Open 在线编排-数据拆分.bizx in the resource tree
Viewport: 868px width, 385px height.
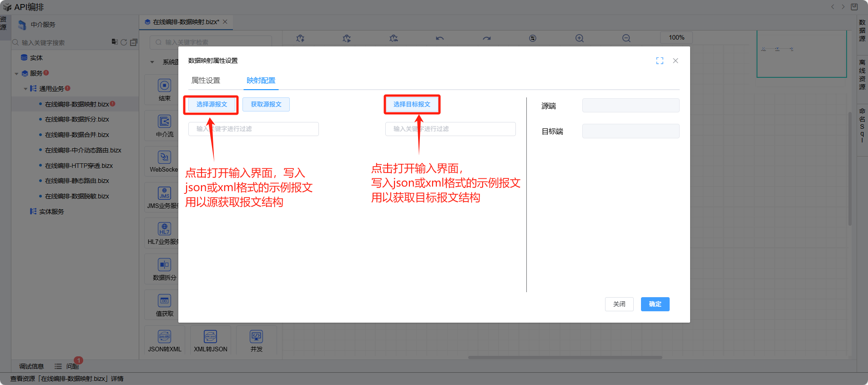click(x=77, y=119)
